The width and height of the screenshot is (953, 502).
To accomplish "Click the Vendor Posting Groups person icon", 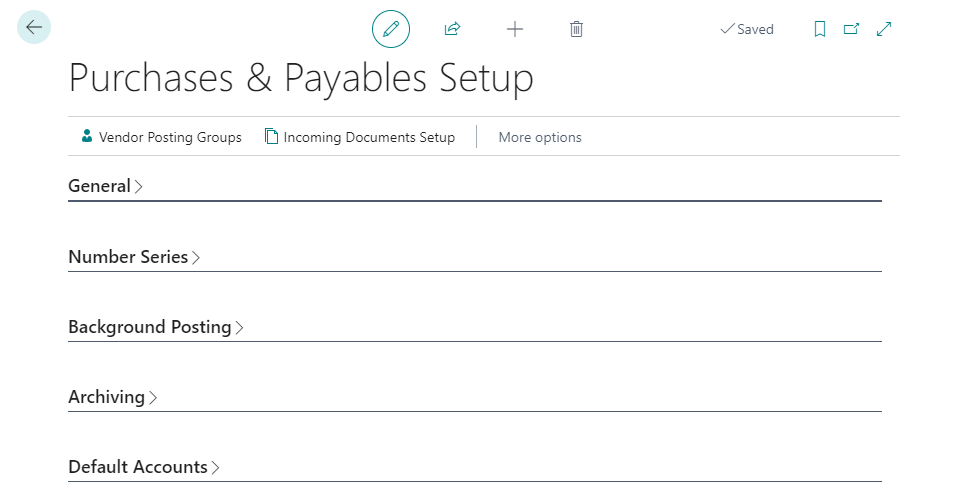I will click(x=87, y=137).
